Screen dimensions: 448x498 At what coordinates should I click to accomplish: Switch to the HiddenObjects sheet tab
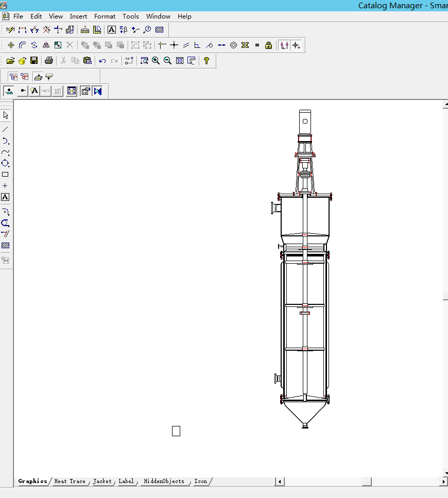[x=164, y=481]
